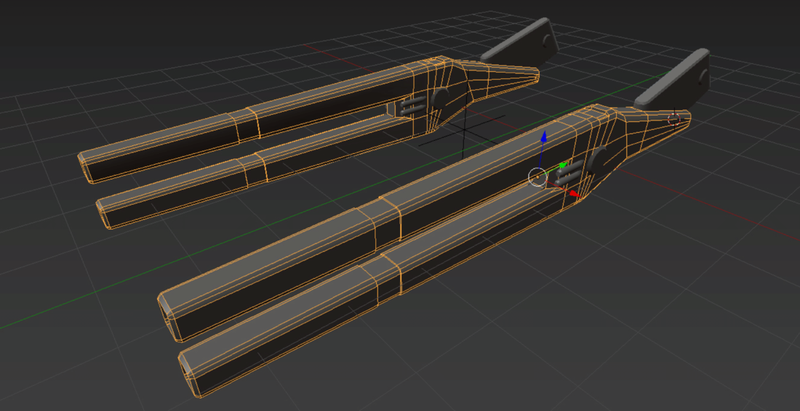Select the grey round disc on the near fork
Image resolution: width=800 pixels, height=411 pixels.
tap(596, 160)
